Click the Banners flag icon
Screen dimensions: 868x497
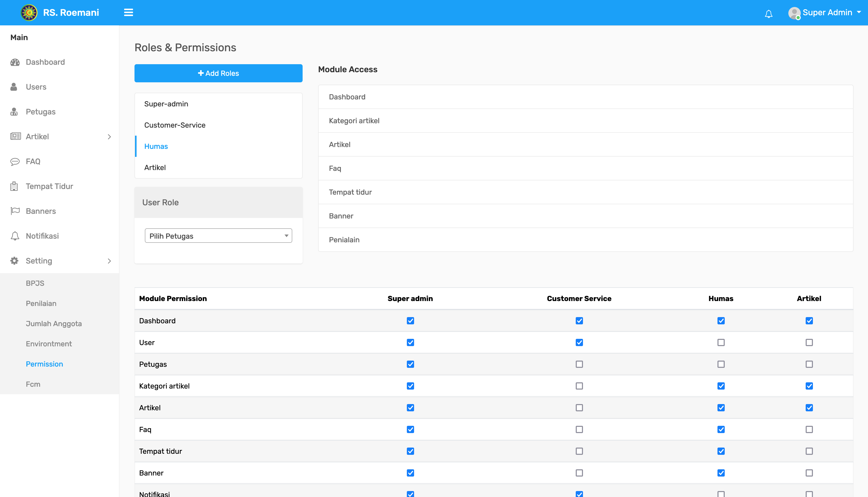click(x=15, y=211)
